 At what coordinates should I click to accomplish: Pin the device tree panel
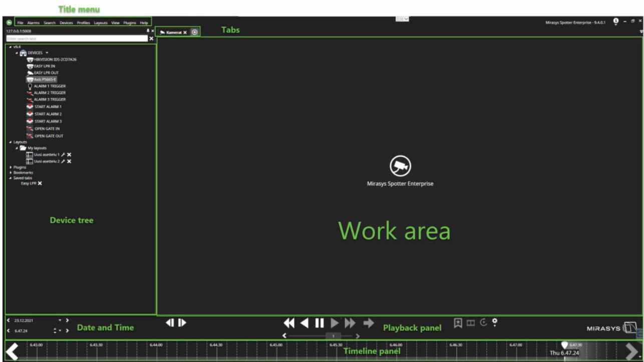[x=148, y=31]
